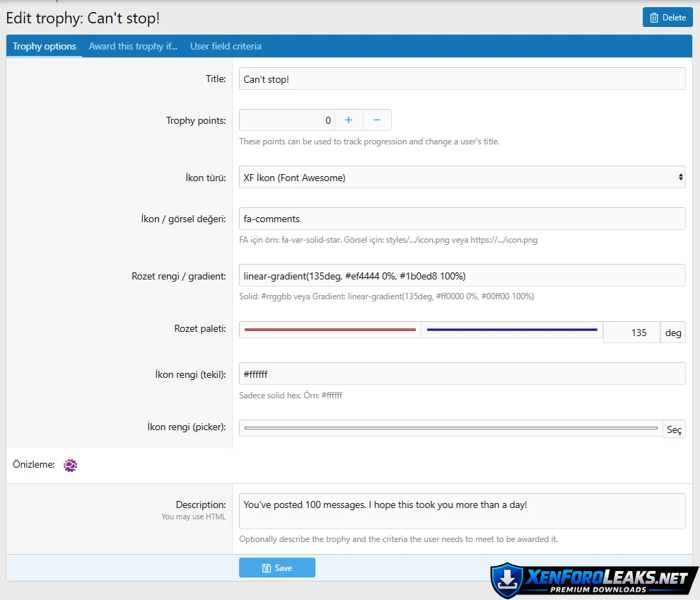Click the Save button
Image resolution: width=700 pixels, height=600 pixels.
click(277, 567)
